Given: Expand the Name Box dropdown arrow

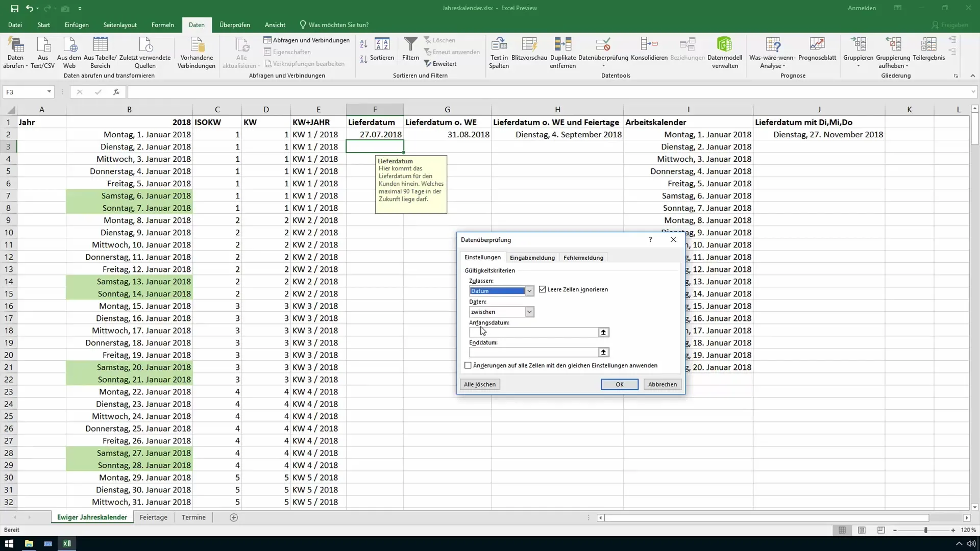Looking at the screenshot, I should tap(49, 92).
